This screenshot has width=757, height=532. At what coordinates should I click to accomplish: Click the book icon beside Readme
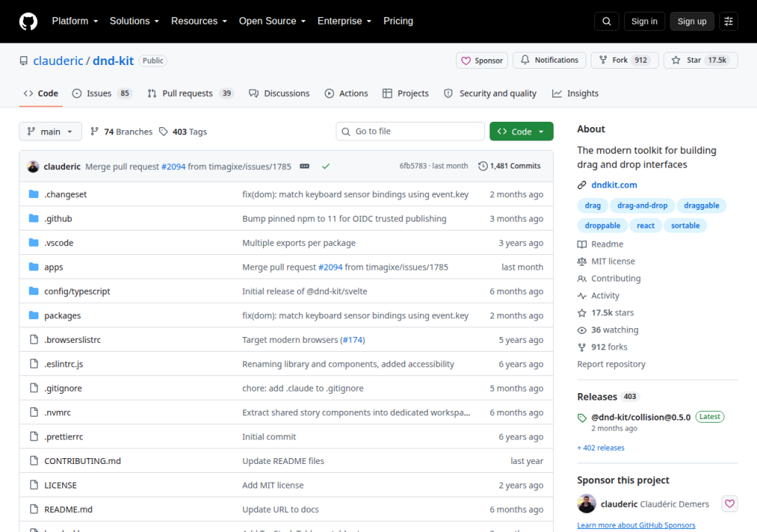click(582, 245)
